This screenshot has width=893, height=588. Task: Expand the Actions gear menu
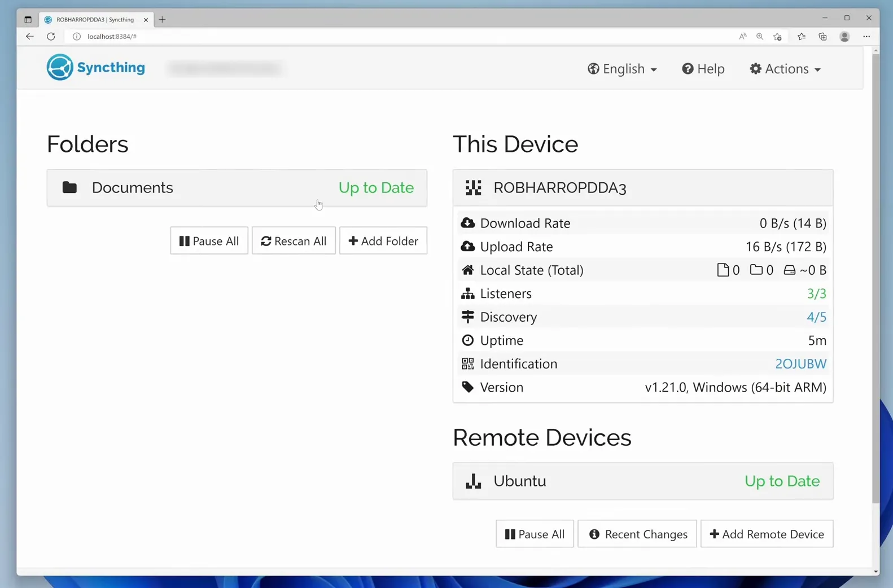coord(785,69)
